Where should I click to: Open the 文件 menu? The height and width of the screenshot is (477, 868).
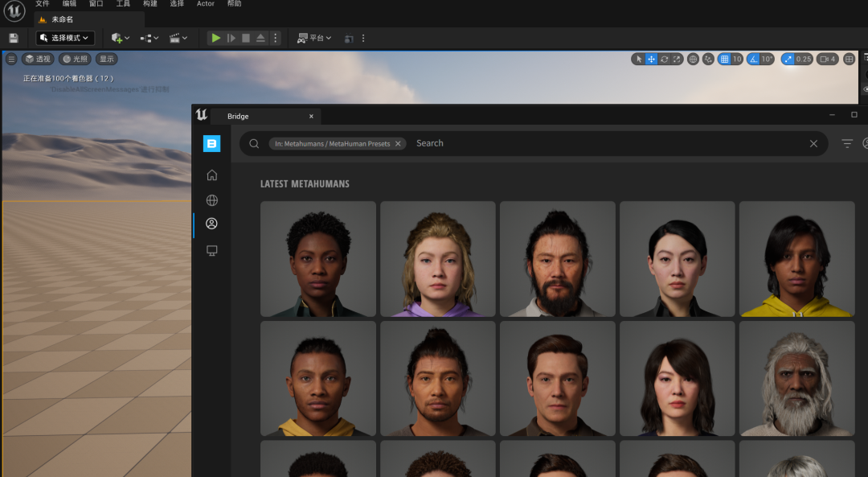pos(43,4)
